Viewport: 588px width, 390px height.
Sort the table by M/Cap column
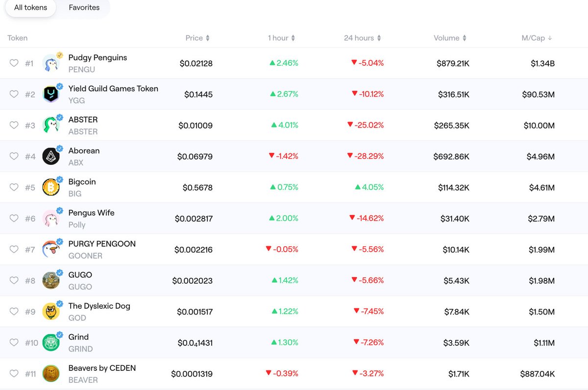click(x=537, y=38)
